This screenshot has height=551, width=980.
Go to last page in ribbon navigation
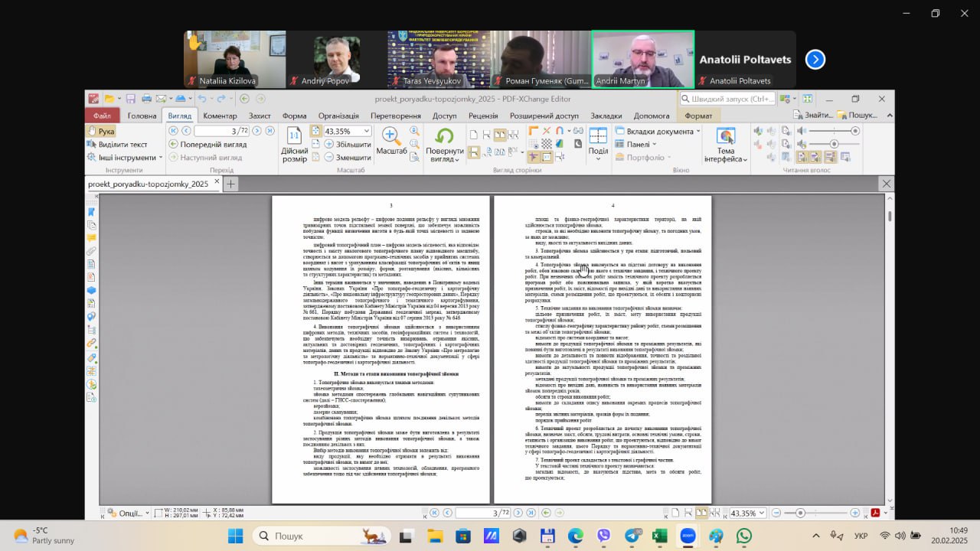coord(269,131)
